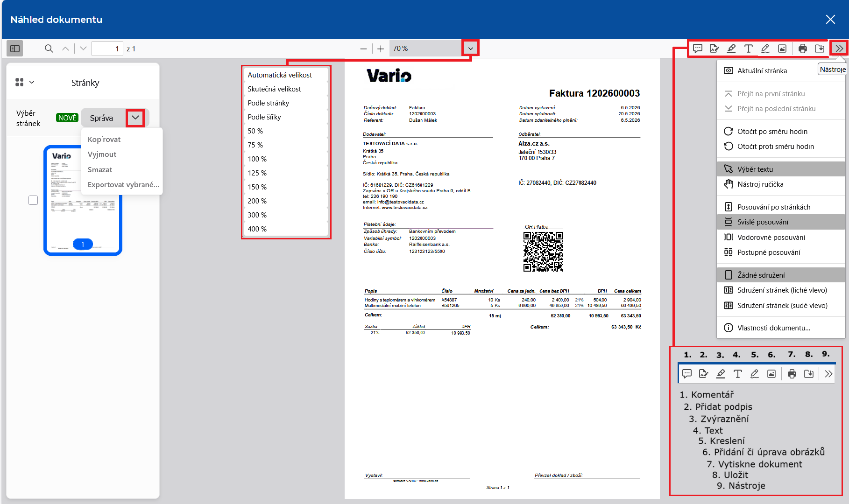Switch to Postupné posouvání mode

pyautogui.click(x=781, y=252)
